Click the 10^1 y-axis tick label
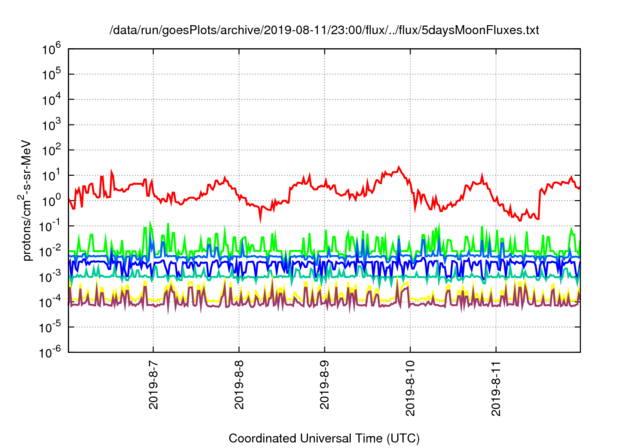 pos(51,176)
